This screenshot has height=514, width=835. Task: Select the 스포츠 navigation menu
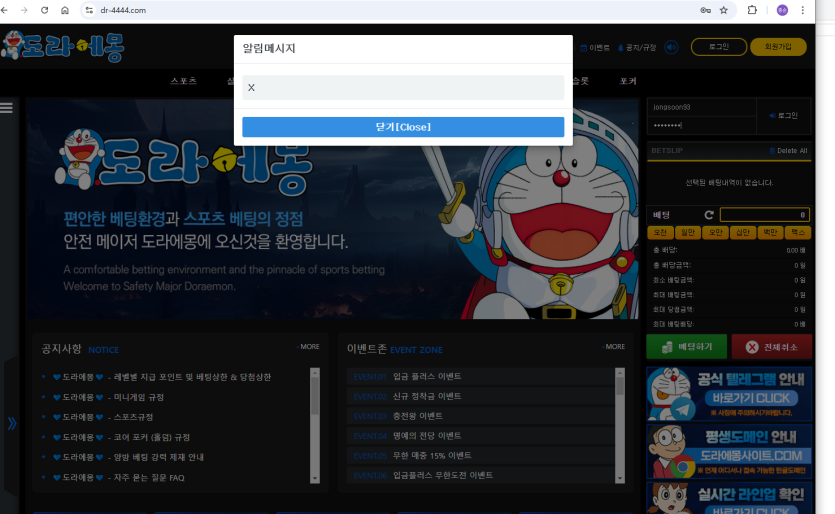(184, 81)
